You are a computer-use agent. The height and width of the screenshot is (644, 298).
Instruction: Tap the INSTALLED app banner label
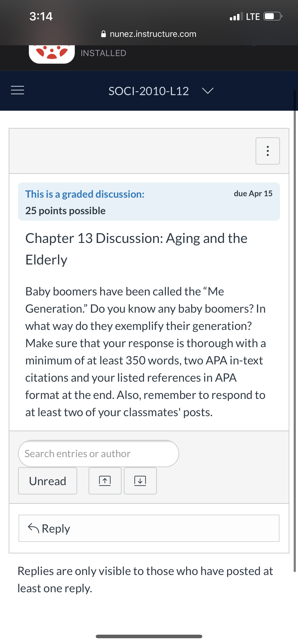pyautogui.click(x=103, y=53)
